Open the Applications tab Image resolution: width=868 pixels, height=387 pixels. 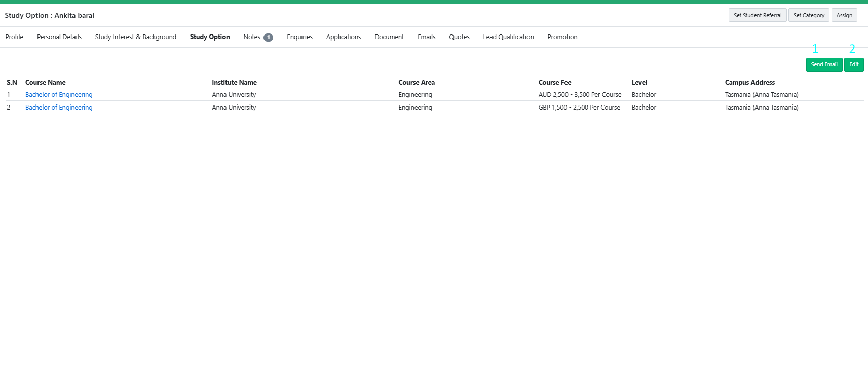coord(344,37)
